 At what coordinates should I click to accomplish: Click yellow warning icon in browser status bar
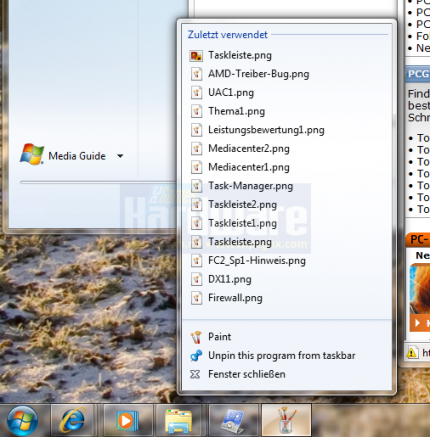(x=412, y=352)
